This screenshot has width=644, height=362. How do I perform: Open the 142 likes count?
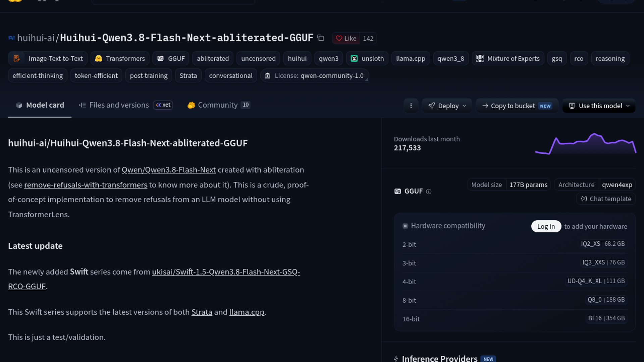pos(368,39)
